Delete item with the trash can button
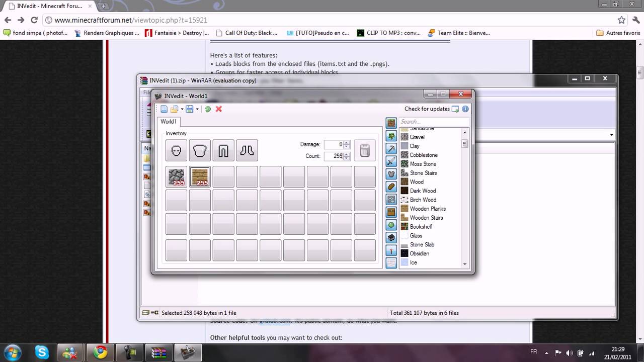Viewport: 644px width, 362px height. pos(365,150)
